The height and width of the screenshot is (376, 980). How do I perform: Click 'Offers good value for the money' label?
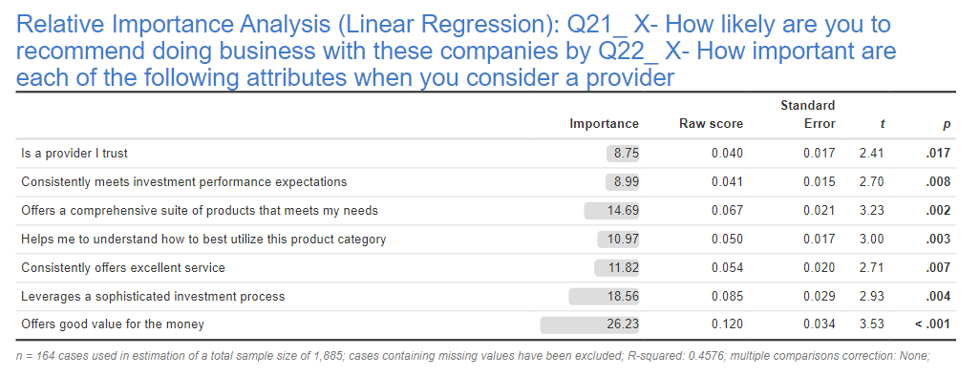[113, 324]
